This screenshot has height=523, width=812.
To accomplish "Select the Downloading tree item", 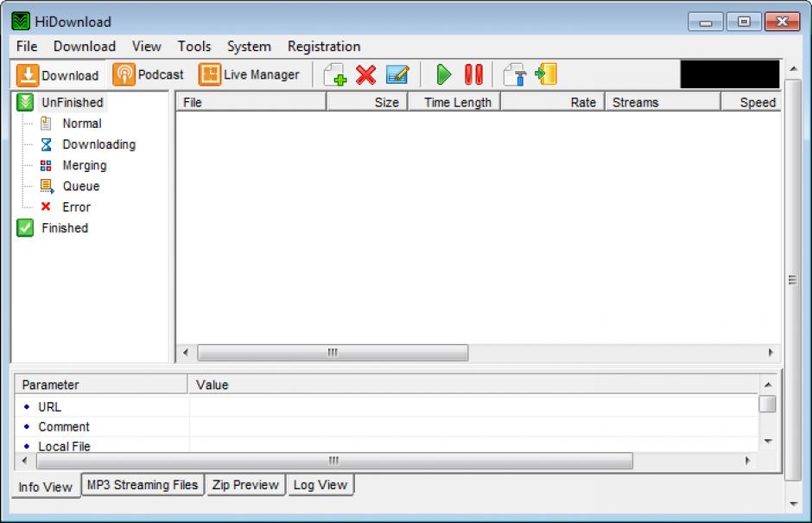I will coord(99,144).
